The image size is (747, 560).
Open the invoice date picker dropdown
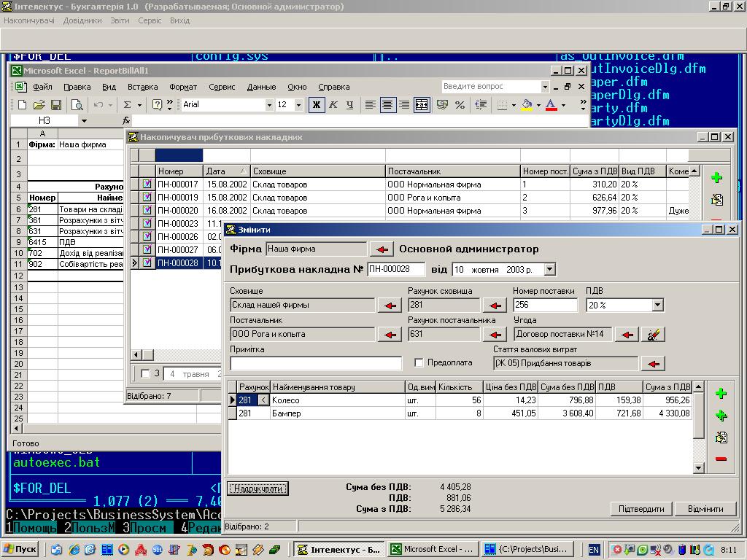pyautogui.click(x=549, y=270)
